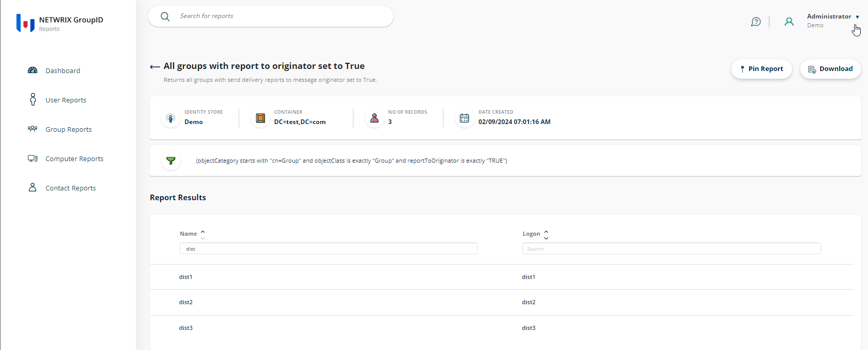Image resolution: width=868 pixels, height=350 pixels.
Task: Click the date created calendar icon
Action: tap(464, 118)
